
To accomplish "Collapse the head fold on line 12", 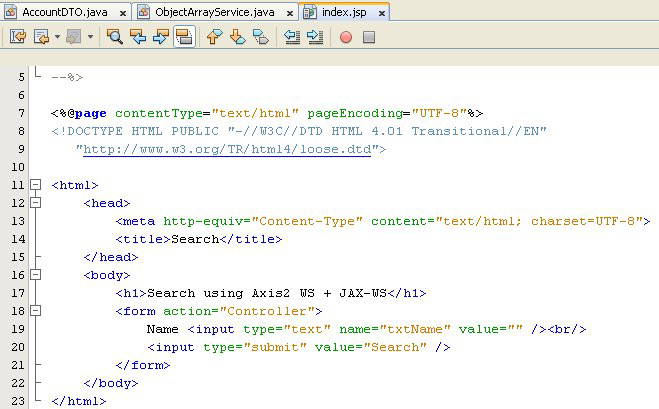I will click(x=36, y=203).
